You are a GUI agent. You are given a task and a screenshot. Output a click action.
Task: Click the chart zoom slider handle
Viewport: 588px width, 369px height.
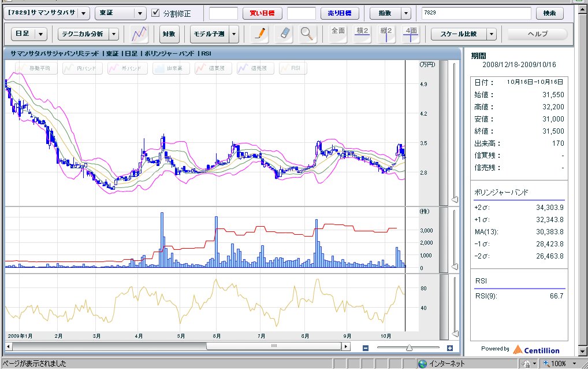[x=409, y=348]
